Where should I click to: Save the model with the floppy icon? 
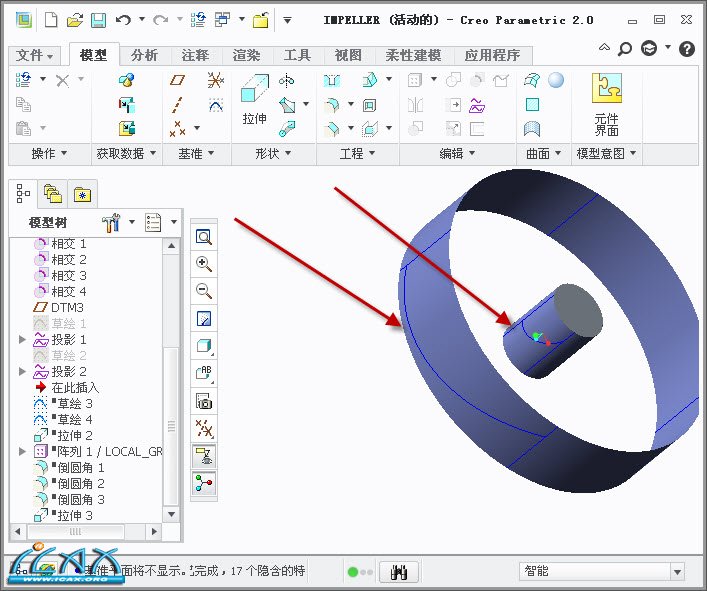[98, 20]
